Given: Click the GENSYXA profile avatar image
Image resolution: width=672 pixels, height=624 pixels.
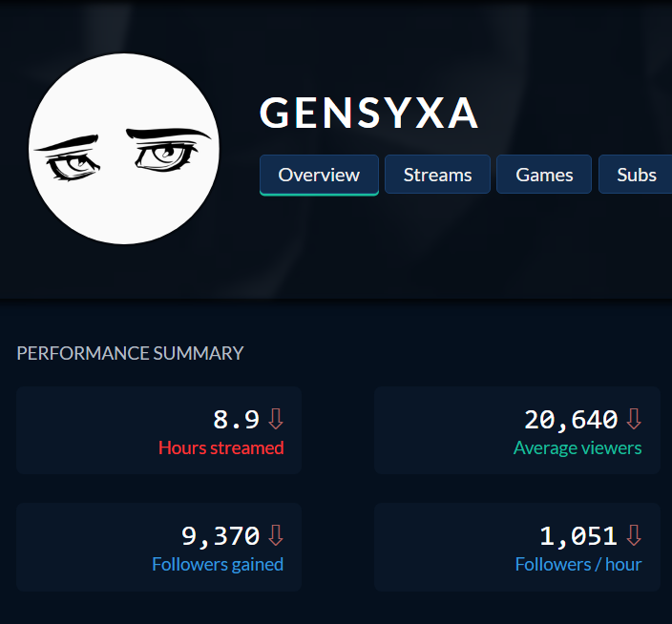Looking at the screenshot, I should (124, 149).
